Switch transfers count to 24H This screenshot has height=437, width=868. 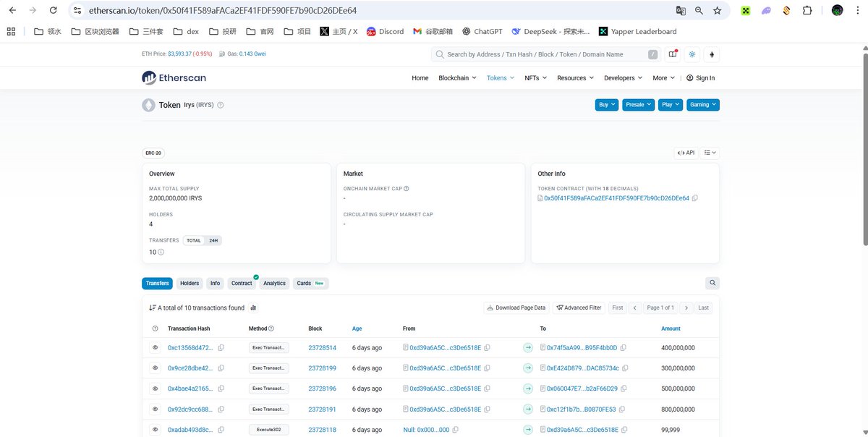coord(213,240)
